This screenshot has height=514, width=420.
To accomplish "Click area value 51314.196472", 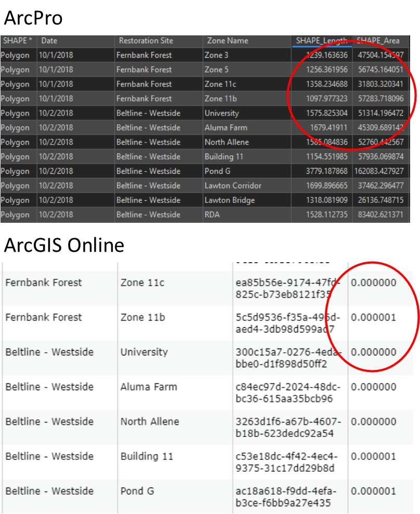I will 380,113.
